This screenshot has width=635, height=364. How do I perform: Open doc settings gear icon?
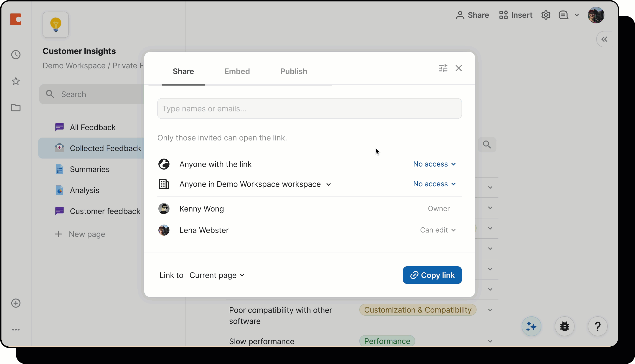(546, 15)
